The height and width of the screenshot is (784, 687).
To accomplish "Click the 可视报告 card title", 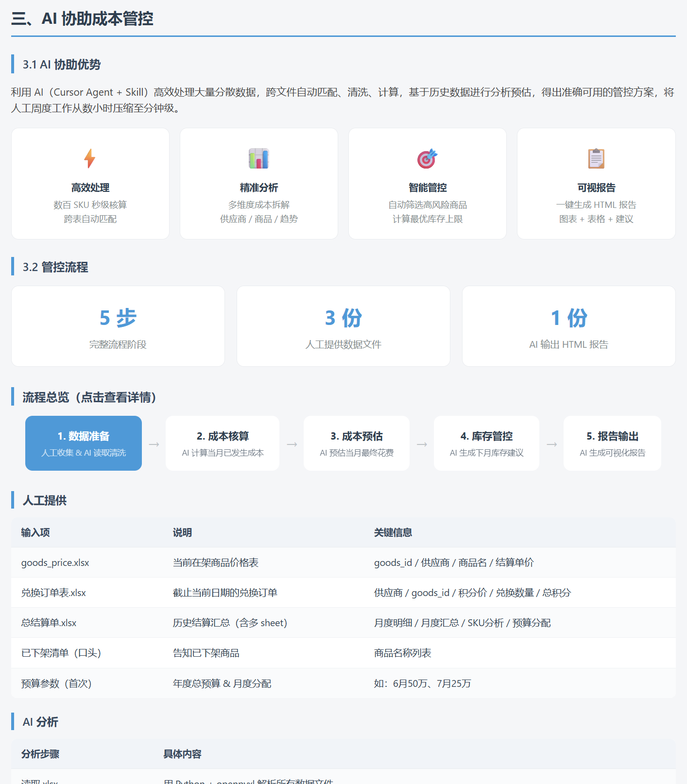I will click(596, 187).
